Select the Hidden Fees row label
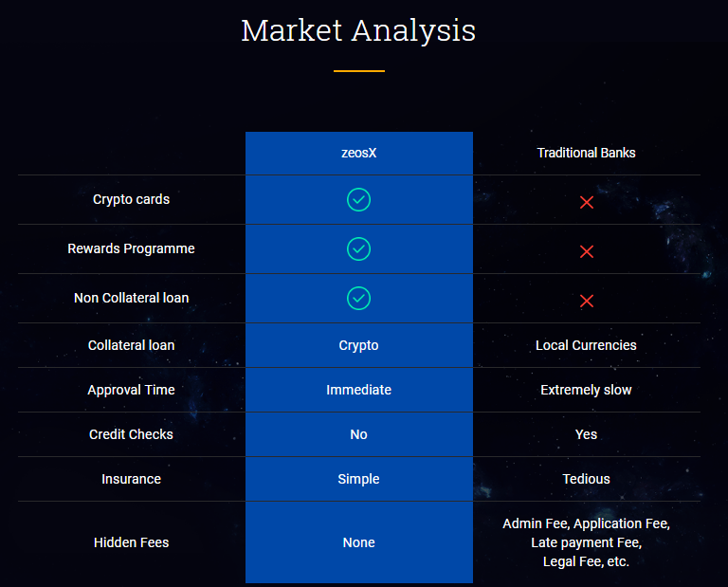This screenshot has width=728, height=587. [x=131, y=542]
